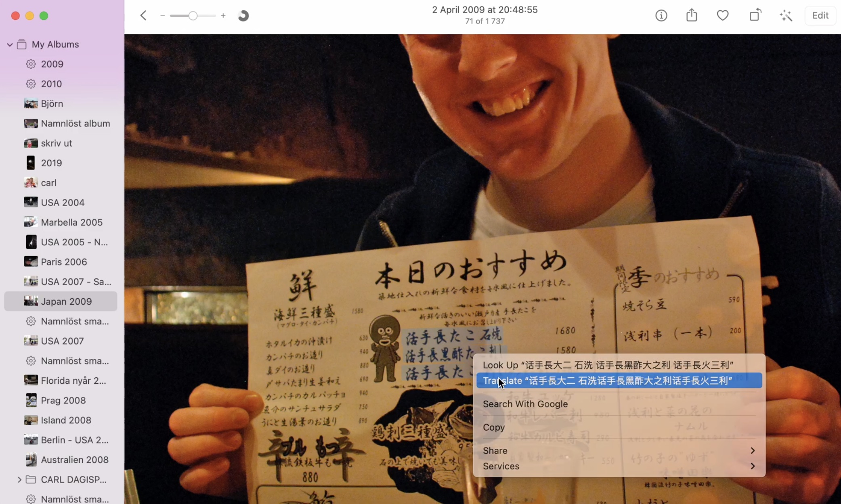Click the 2010 smart album gear icon

tap(31, 84)
